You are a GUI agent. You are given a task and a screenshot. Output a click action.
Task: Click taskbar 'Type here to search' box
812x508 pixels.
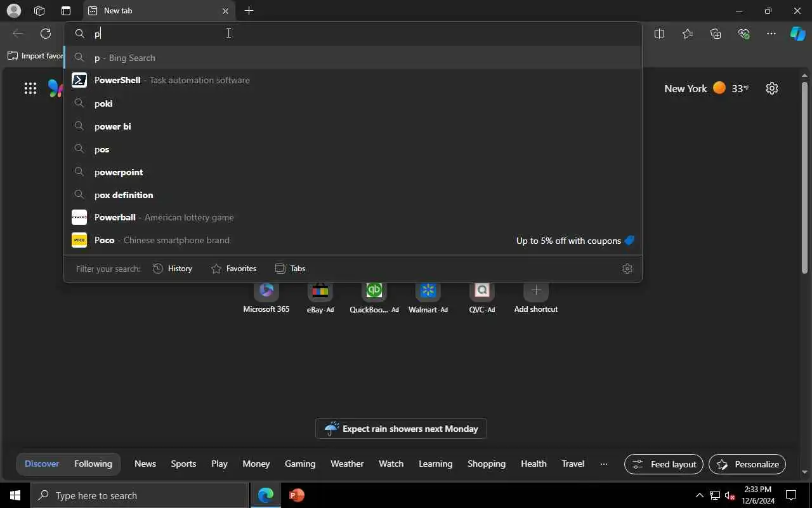[x=140, y=495]
